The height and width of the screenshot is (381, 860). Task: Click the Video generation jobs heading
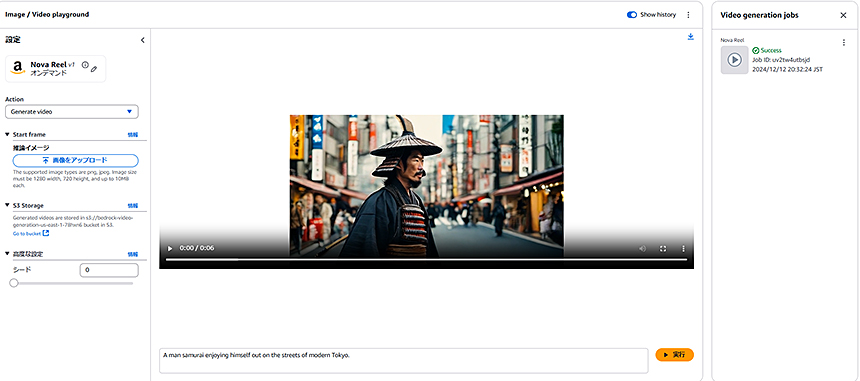[x=759, y=15]
